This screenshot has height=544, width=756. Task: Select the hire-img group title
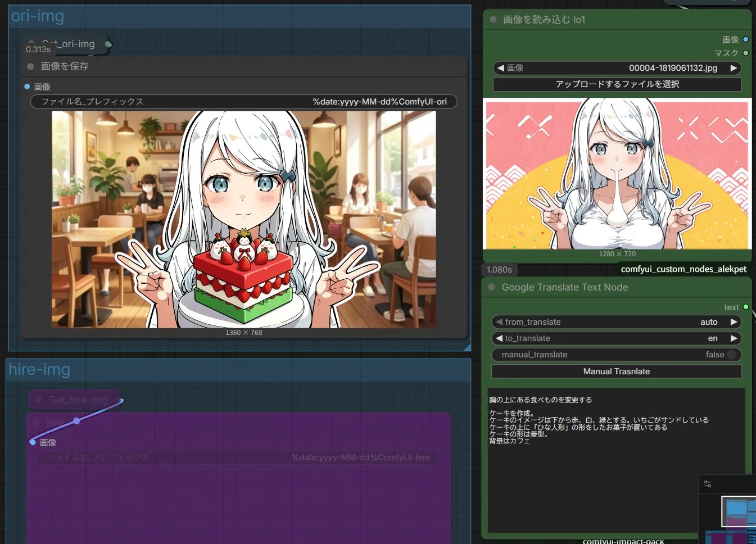[x=39, y=370]
